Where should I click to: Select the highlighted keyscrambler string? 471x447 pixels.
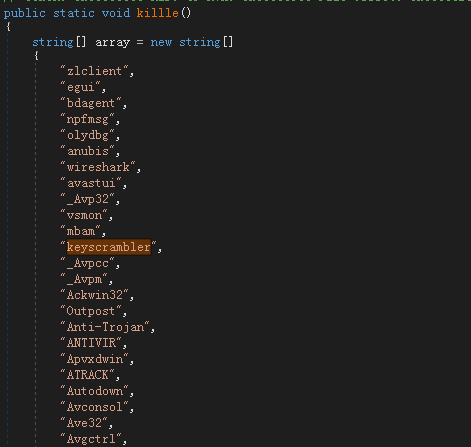109,247
